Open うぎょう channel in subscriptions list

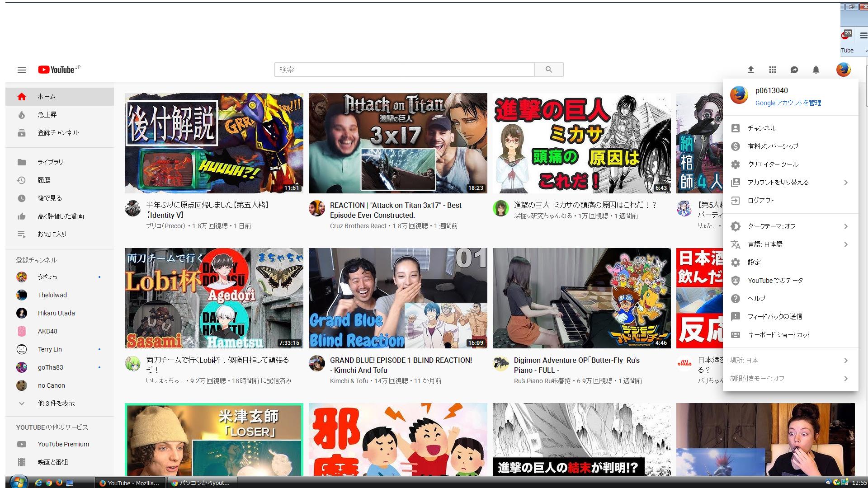tap(60, 277)
